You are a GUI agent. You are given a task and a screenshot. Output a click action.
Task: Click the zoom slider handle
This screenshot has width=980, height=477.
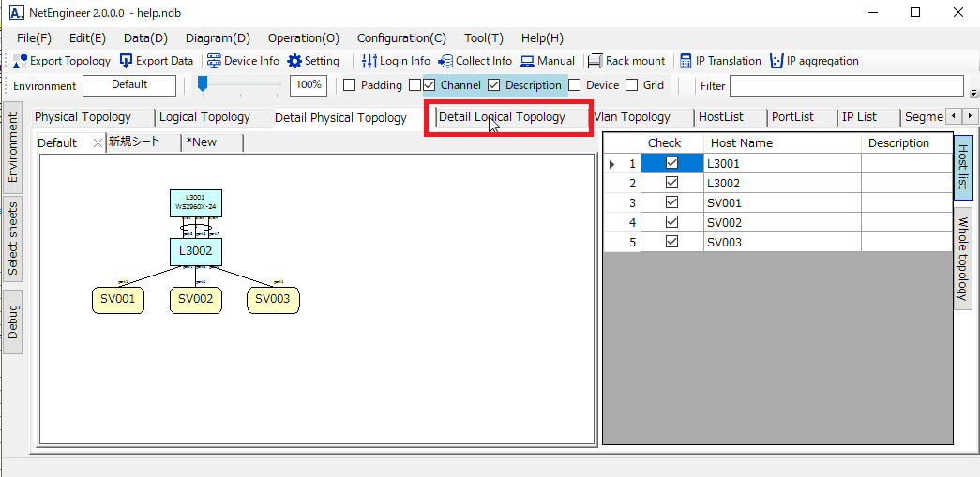[203, 84]
